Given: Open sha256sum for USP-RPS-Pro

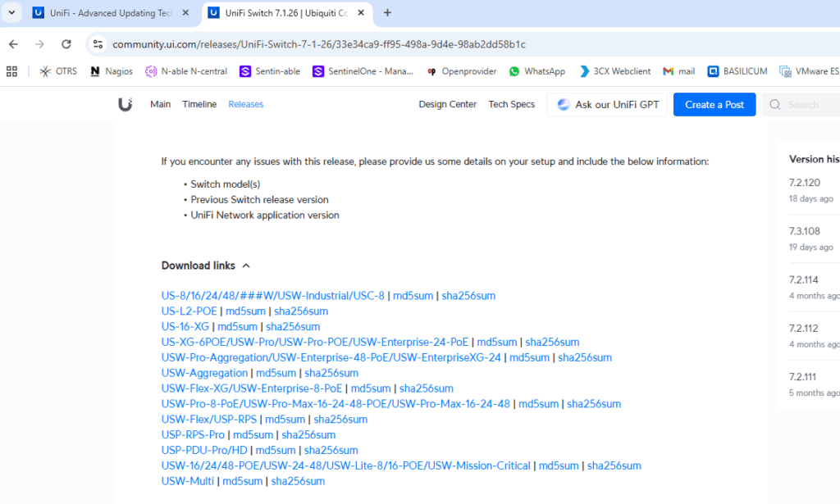Looking at the screenshot, I should tap(308, 435).
